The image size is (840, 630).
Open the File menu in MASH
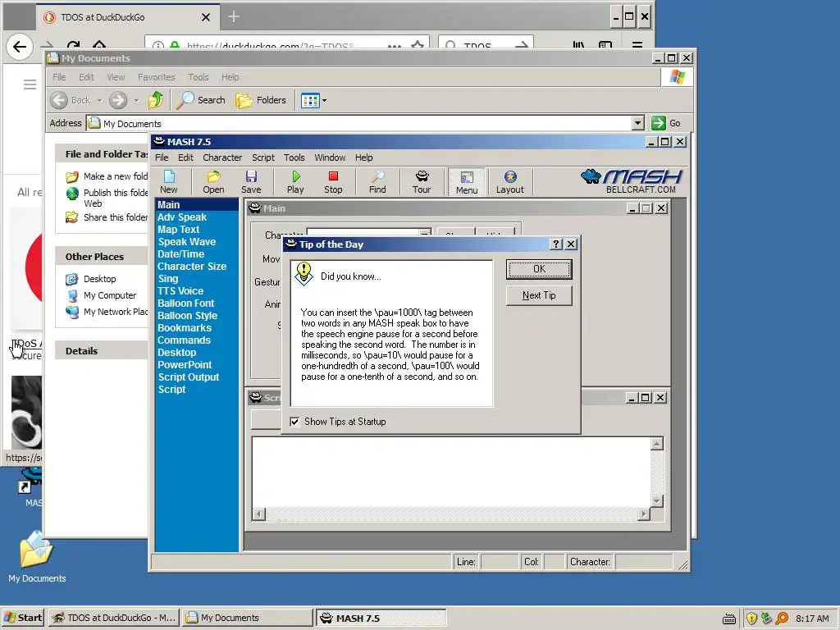(x=162, y=157)
